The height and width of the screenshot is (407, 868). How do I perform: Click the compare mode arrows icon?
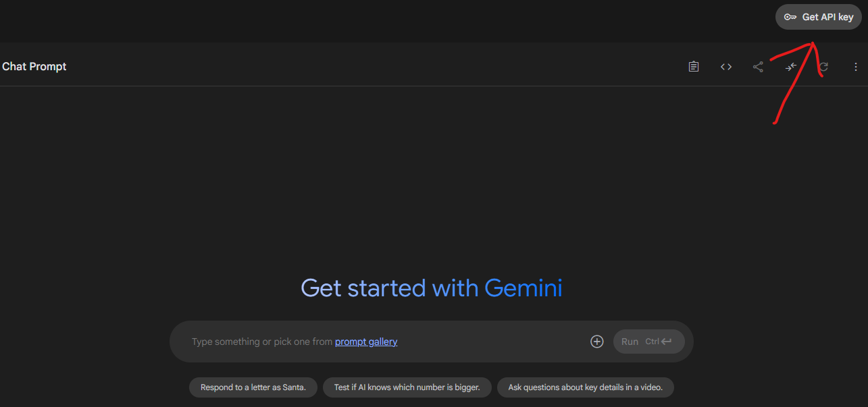coord(791,67)
